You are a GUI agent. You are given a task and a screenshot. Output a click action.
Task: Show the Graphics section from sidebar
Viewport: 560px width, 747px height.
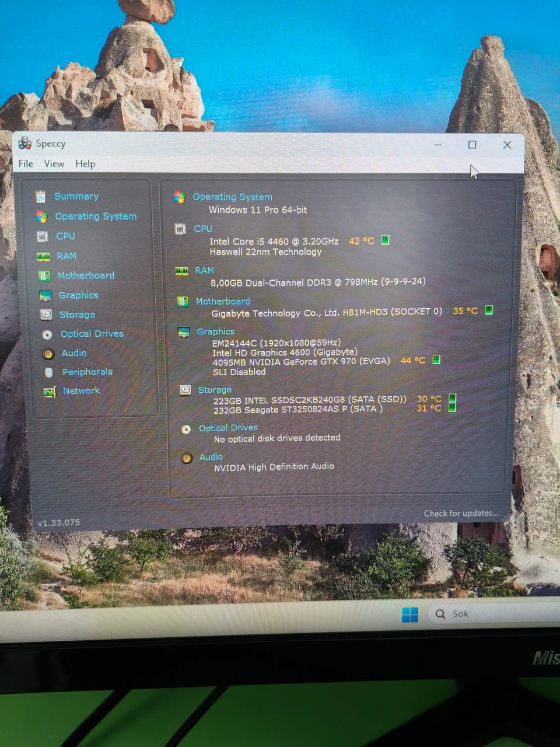coord(78,295)
